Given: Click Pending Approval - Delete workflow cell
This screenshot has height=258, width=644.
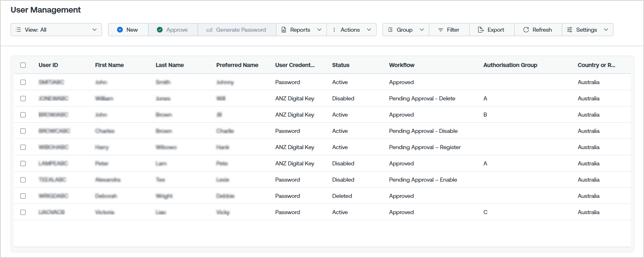Looking at the screenshot, I should point(422,98).
